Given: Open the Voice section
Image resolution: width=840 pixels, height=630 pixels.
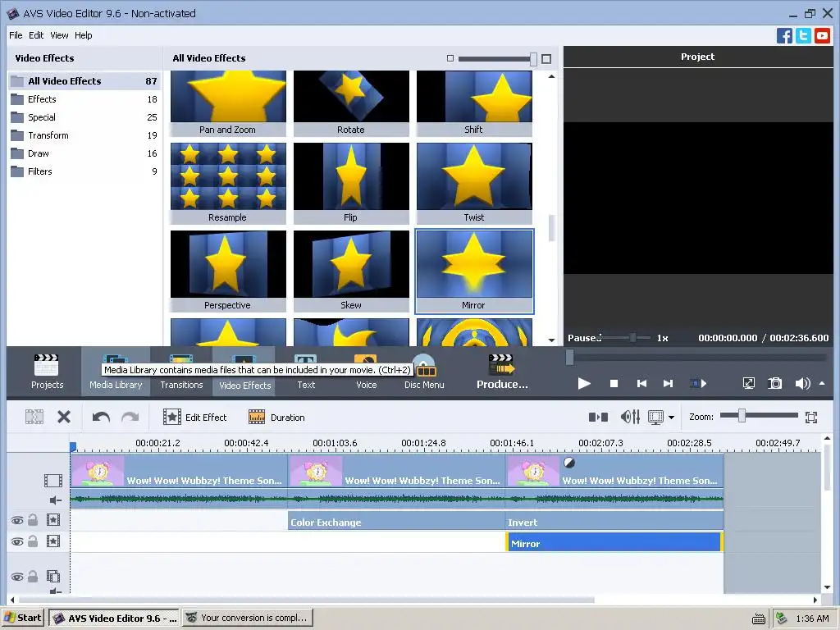Looking at the screenshot, I should click(x=367, y=372).
